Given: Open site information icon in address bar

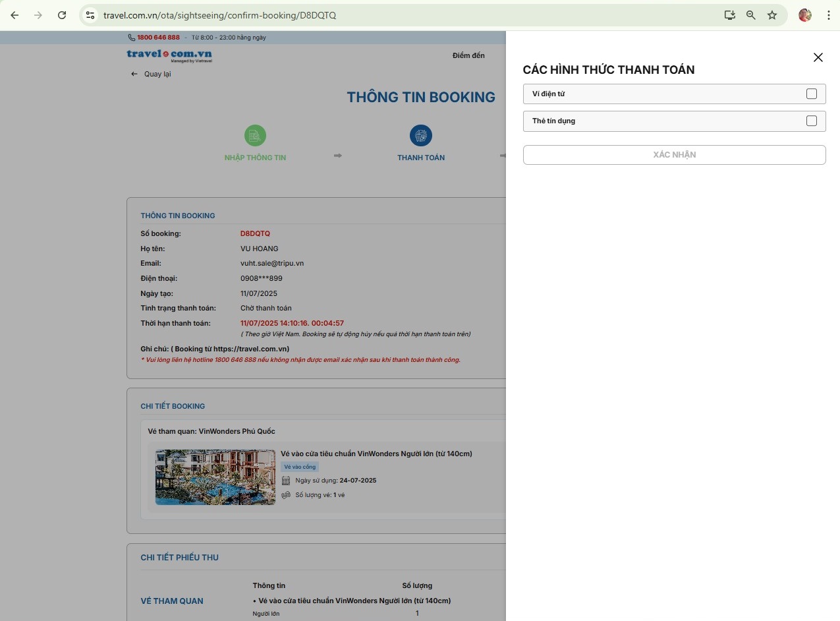Looking at the screenshot, I should point(91,15).
